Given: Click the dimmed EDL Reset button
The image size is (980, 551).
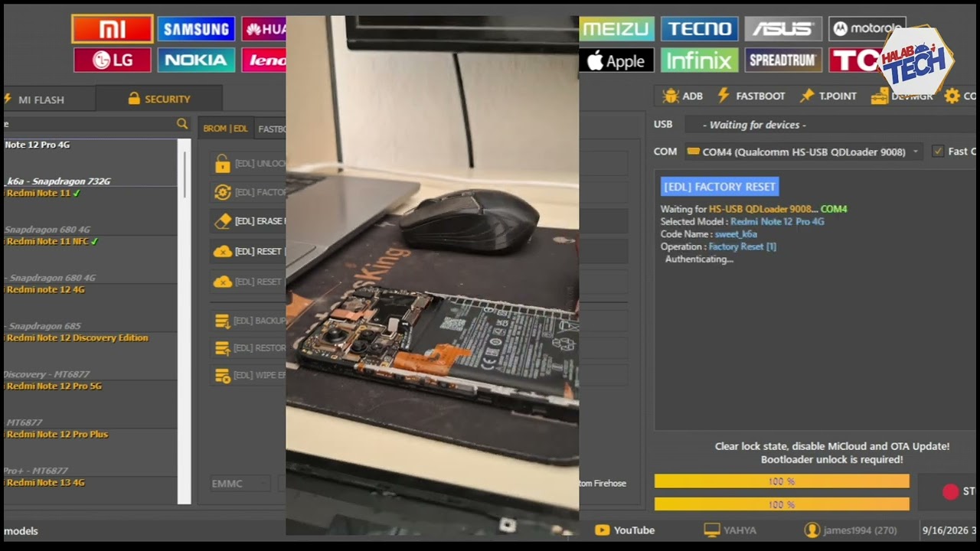Looking at the screenshot, I should tap(247, 282).
